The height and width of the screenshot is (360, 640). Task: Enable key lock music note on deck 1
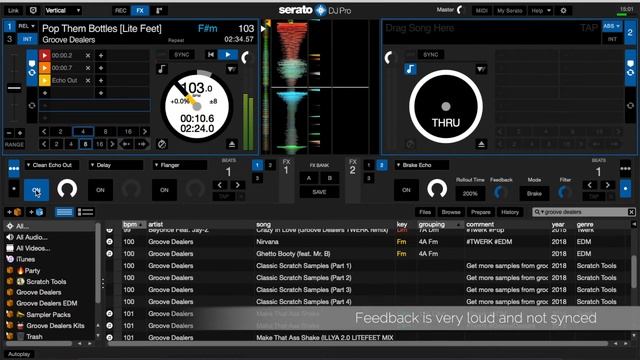pos(162,69)
